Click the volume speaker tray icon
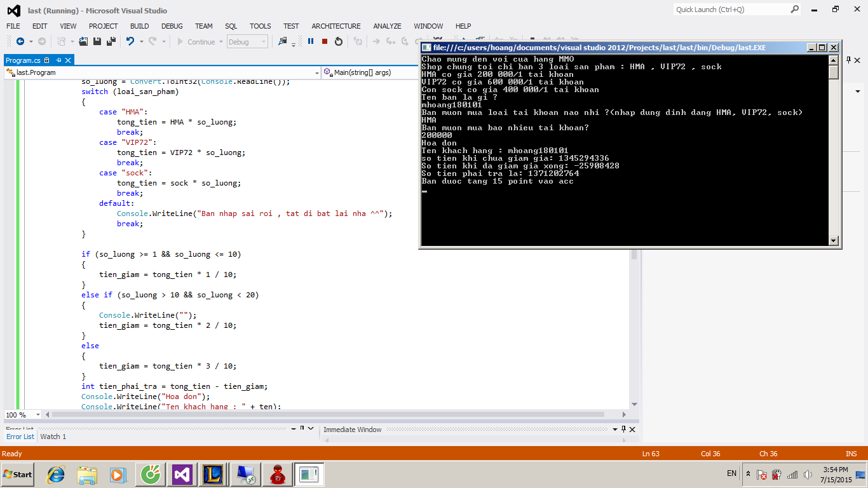 coord(808,475)
